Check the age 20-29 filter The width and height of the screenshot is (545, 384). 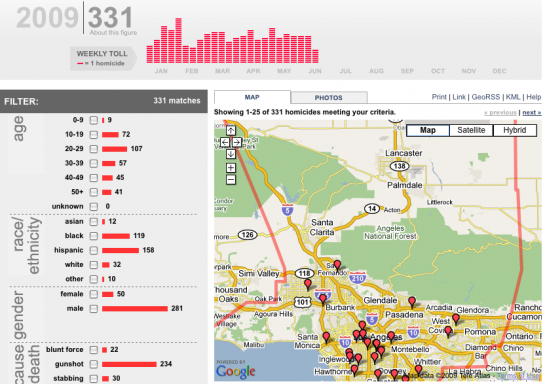(x=93, y=149)
